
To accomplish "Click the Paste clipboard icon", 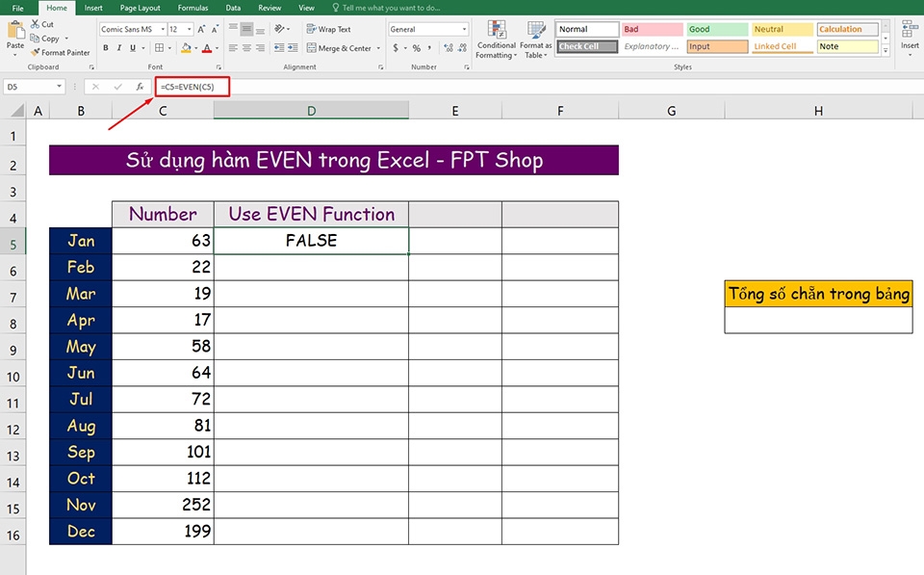I will click(15, 30).
